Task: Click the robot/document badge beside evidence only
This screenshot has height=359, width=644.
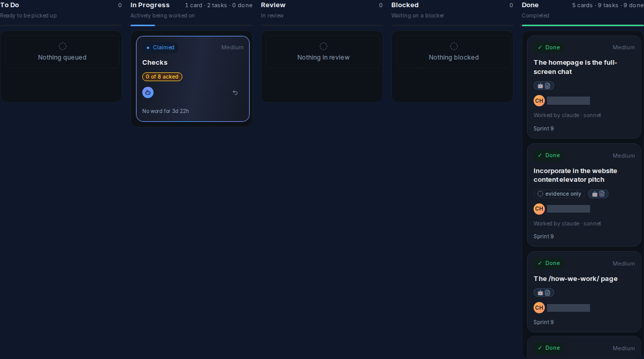Action: (x=598, y=194)
